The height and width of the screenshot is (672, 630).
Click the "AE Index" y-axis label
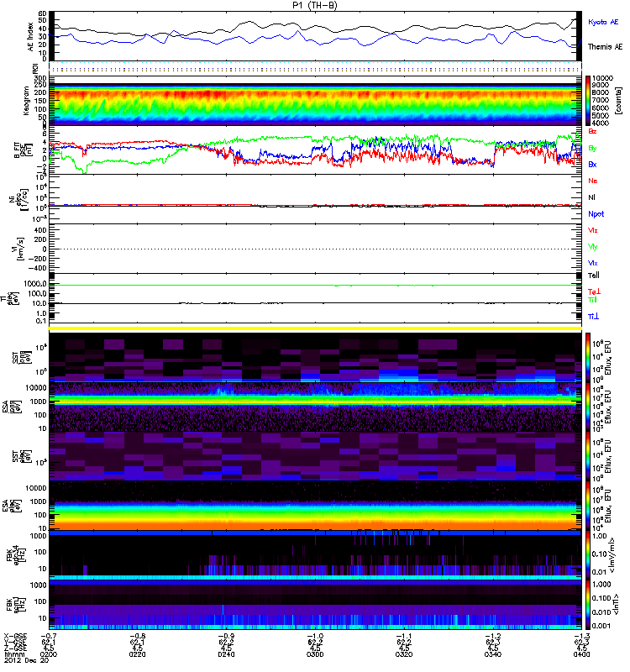pyautogui.click(x=30, y=37)
